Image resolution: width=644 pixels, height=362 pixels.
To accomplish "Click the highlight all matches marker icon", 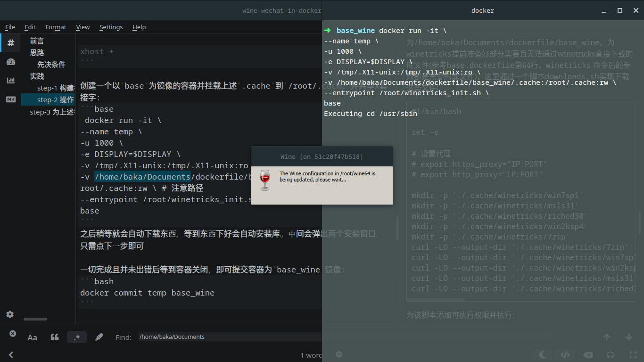I will tap(99, 337).
